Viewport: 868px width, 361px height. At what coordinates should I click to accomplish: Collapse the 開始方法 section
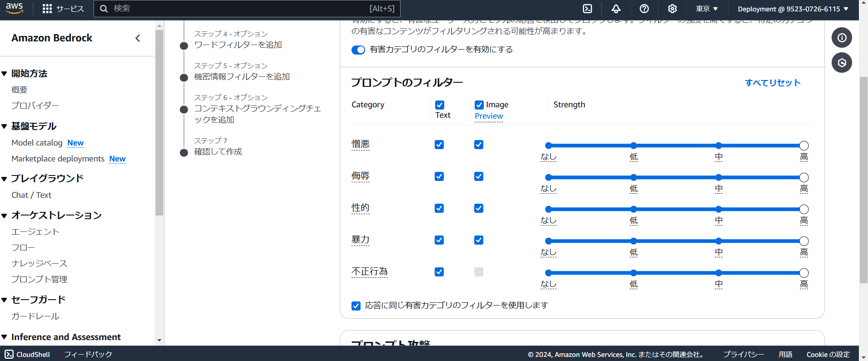click(5, 74)
